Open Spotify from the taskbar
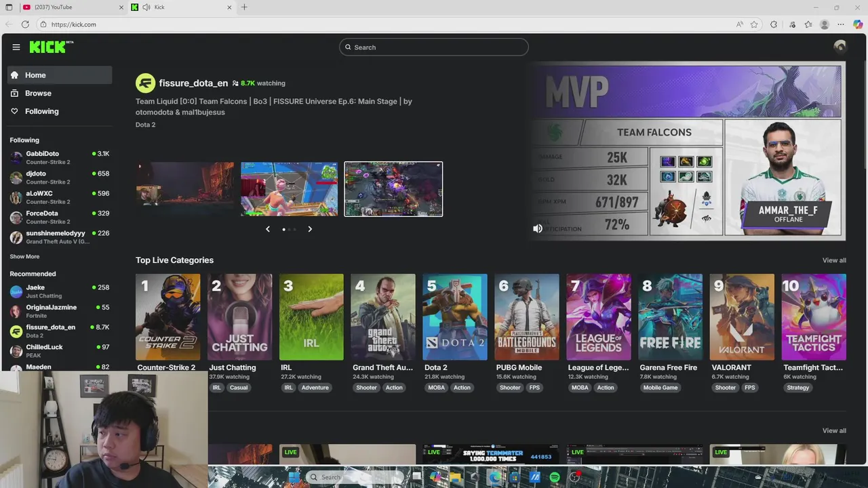 point(555,477)
